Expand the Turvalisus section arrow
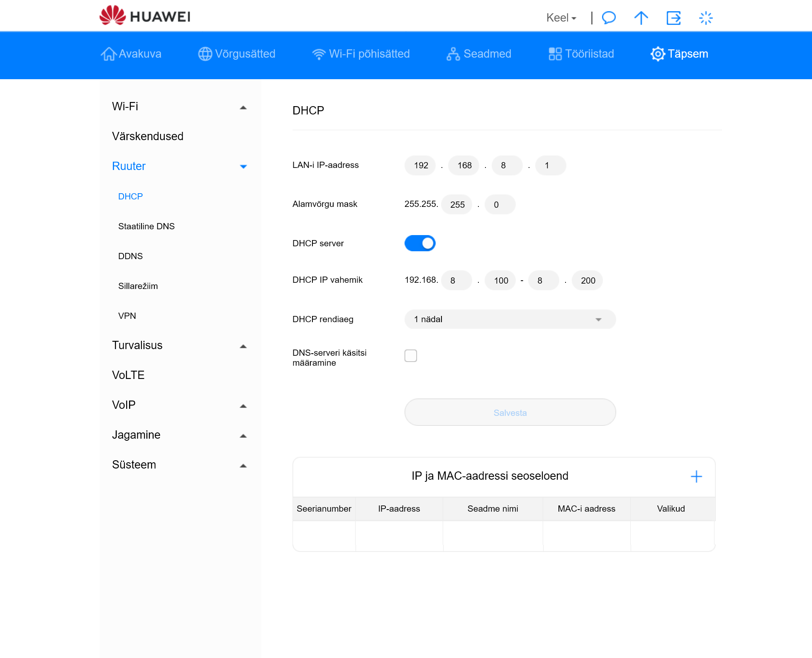Image resolution: width=812 pixels, height=658 pixels. pos(243,346)
